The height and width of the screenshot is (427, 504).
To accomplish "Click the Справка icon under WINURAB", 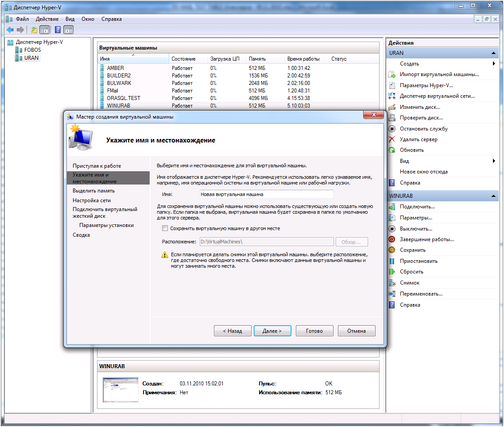I will pos(392,305).
